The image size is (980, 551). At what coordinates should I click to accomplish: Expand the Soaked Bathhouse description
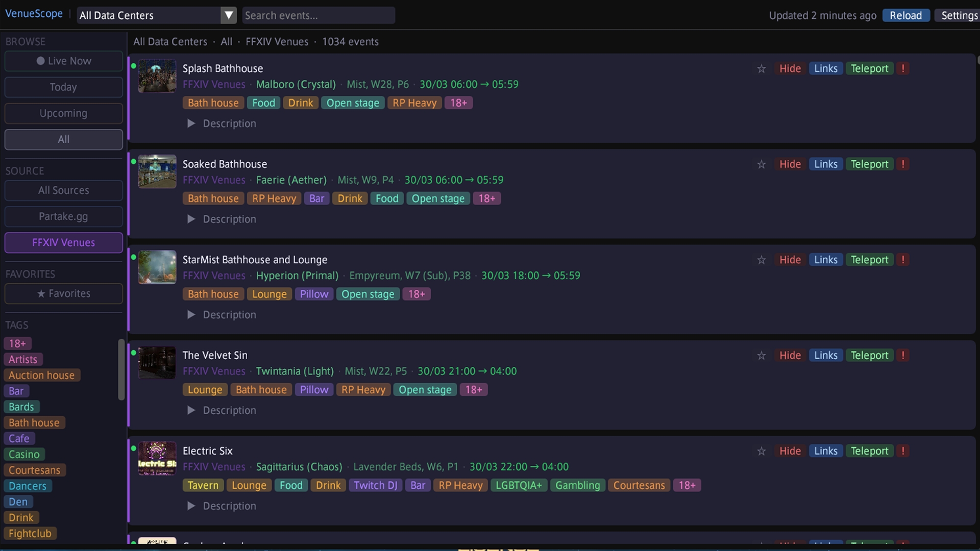tap(222, 219)
